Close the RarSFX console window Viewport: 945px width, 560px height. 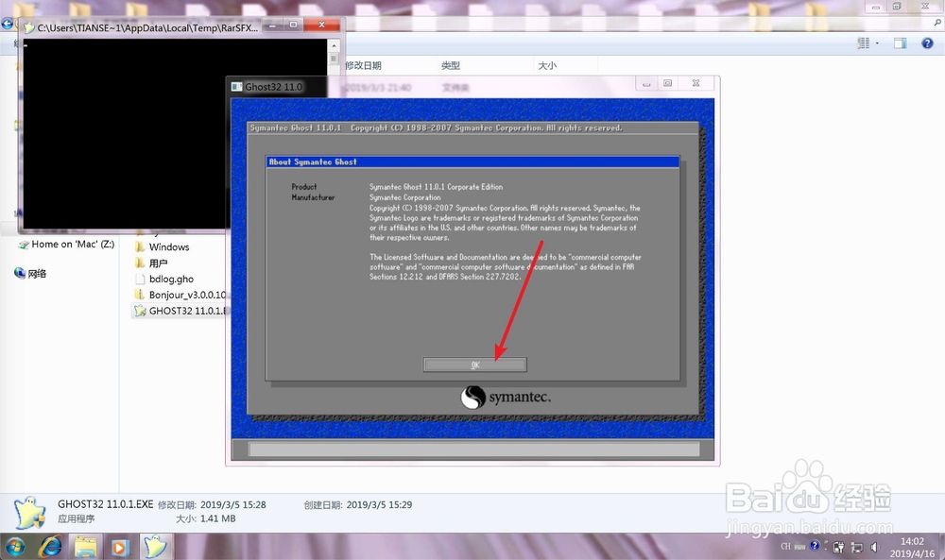321,25
